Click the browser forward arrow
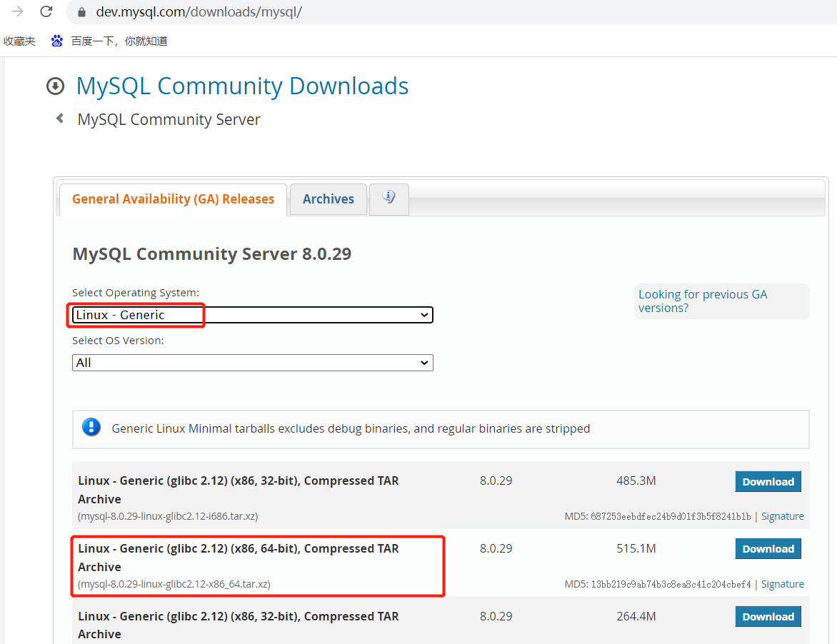Viewport: 837px width, 644px height. [x=18, y=11]
